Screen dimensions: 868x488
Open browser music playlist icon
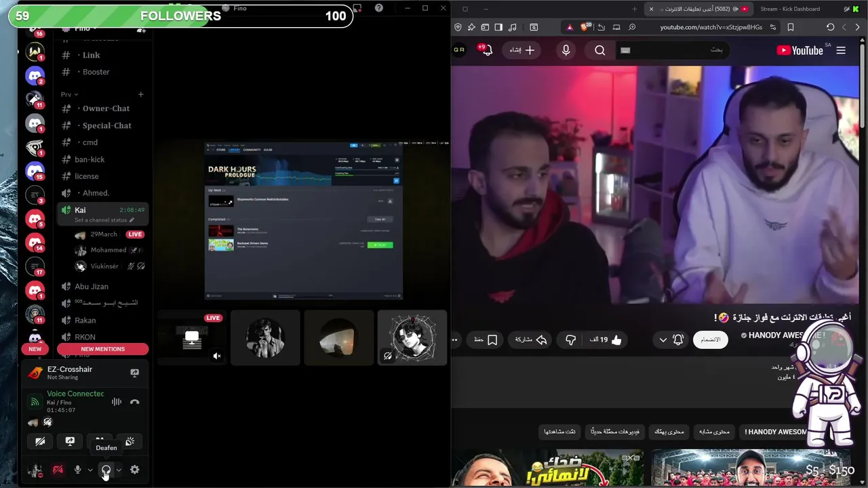tap(512, 27)
